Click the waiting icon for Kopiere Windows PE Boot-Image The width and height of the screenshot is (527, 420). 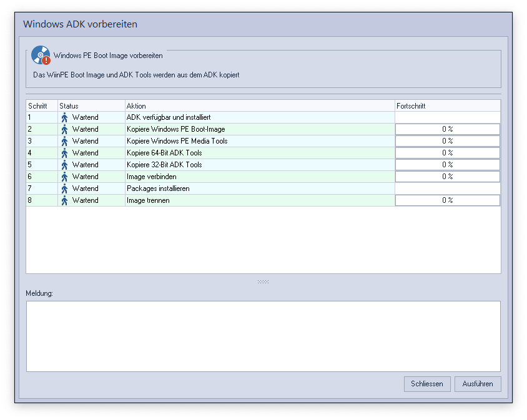[64, 129]
